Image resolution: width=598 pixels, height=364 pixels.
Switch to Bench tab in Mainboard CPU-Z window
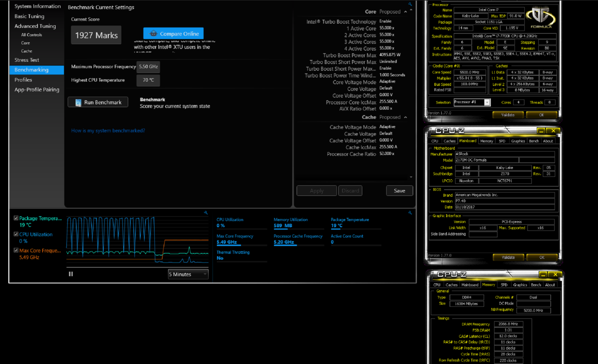[x=534, y=141]
